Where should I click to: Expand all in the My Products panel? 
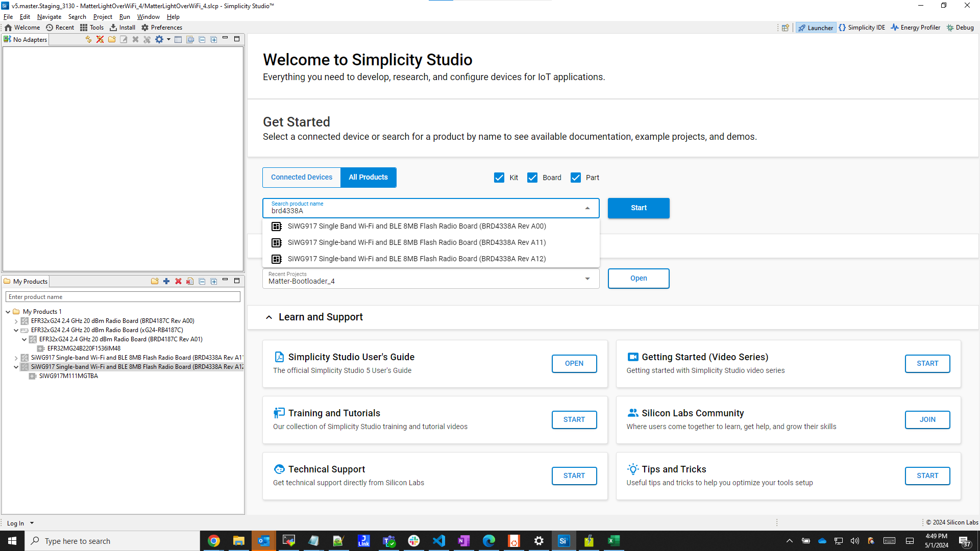pyautogui.click(x=214, y=281)
